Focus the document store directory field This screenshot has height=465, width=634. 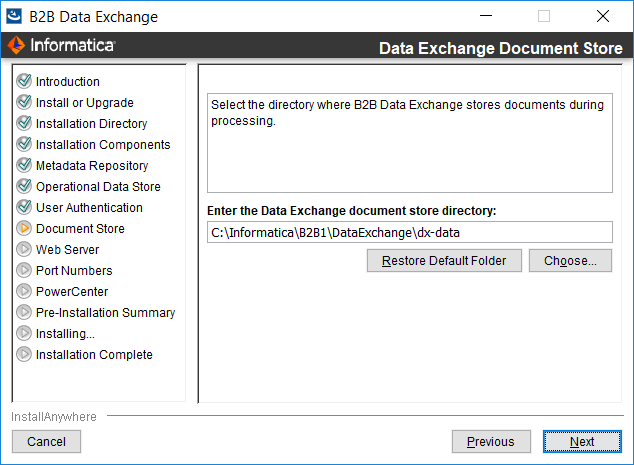pyautogui.click(x=410, y=232)
